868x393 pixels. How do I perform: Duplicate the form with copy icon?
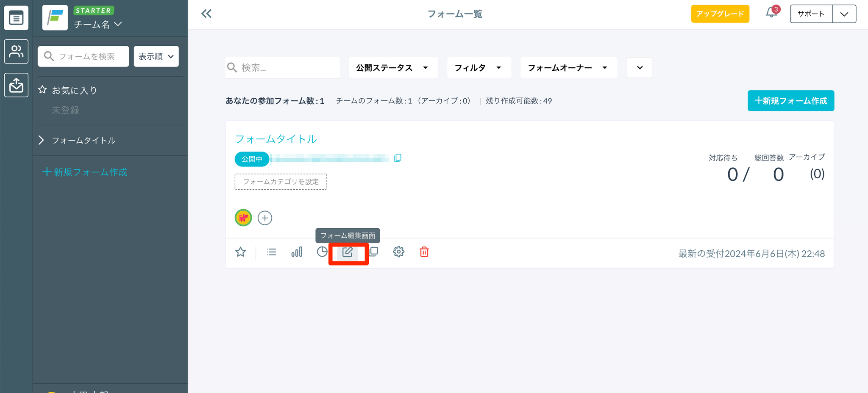point(373,252)
